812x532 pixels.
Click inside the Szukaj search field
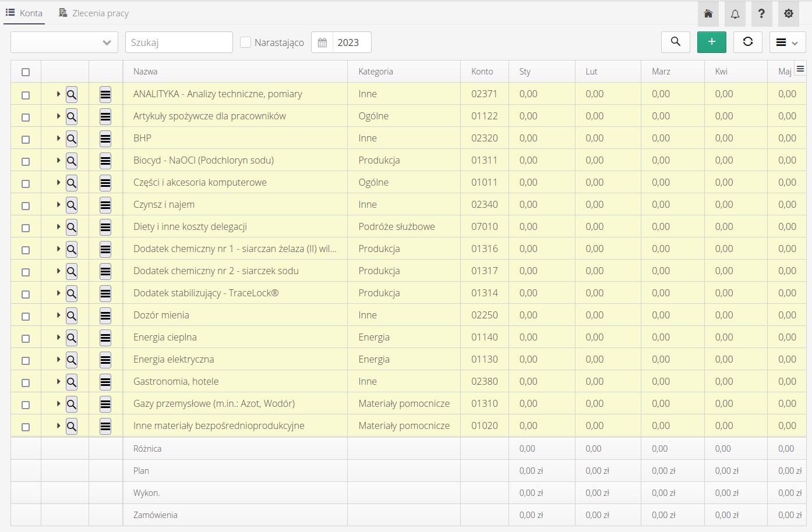(x=179, y=42)
